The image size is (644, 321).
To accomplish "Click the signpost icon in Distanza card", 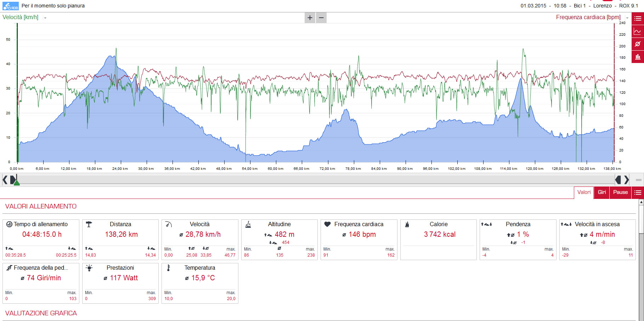I will coord(89,224).
